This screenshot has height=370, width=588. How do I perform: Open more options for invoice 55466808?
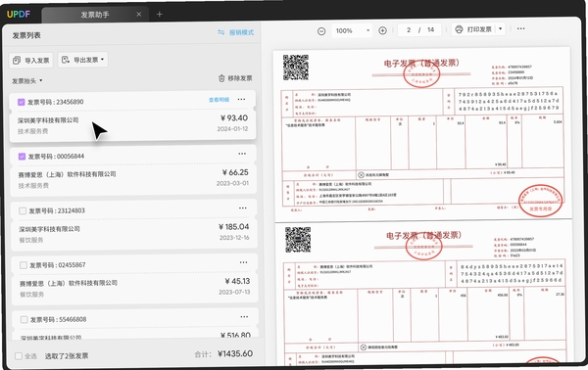pyautogui.click(x=244, y=316)
